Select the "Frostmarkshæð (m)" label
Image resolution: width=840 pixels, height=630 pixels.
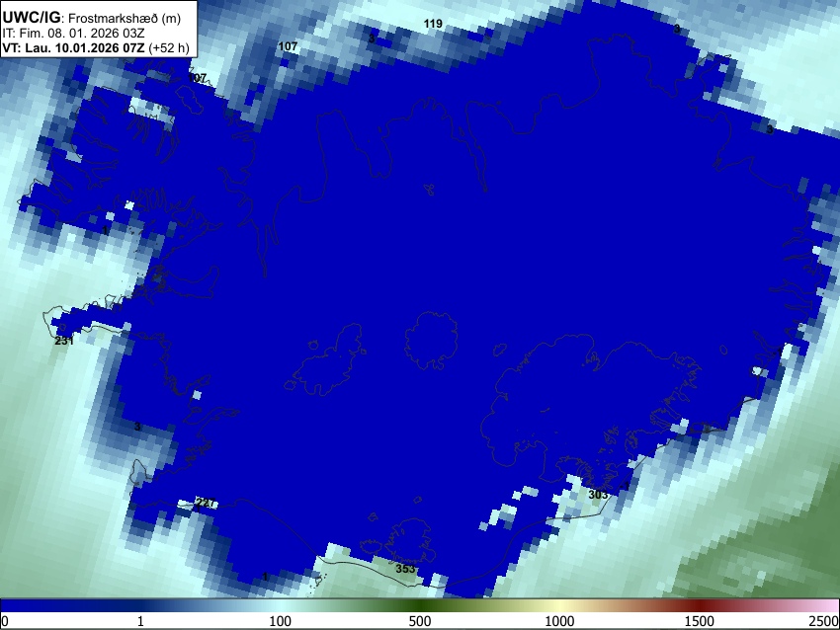point(125,18)
